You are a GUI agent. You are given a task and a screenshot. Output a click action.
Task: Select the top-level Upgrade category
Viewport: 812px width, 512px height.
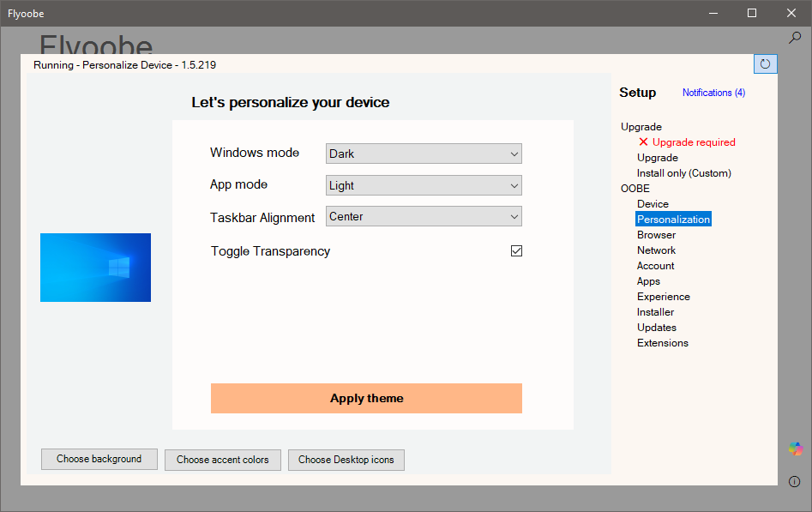[641, 127]
